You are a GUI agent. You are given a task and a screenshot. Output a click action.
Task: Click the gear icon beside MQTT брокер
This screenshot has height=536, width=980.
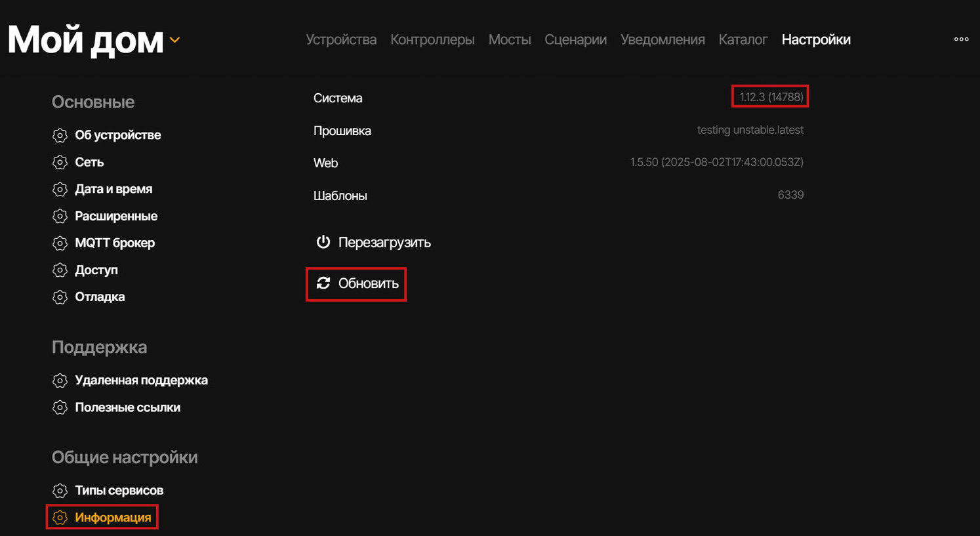click(x=60, y=243)
